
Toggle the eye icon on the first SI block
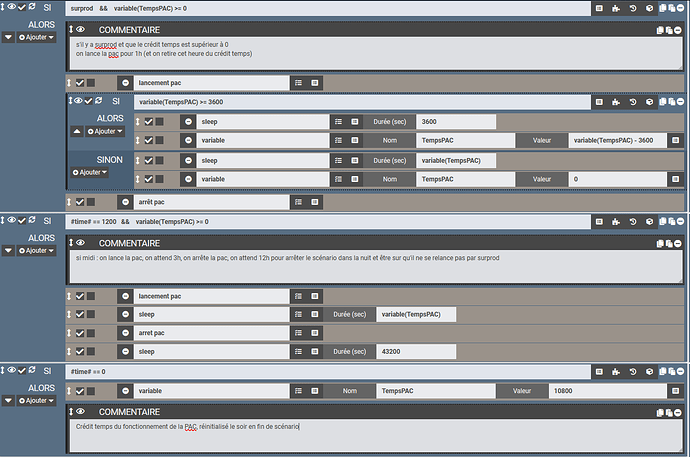click(x=10, y=7)
